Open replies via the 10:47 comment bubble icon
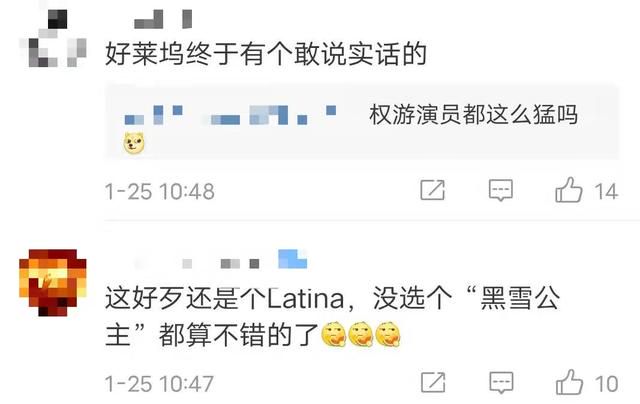This screenshot has width=640, height=404. 501,383
